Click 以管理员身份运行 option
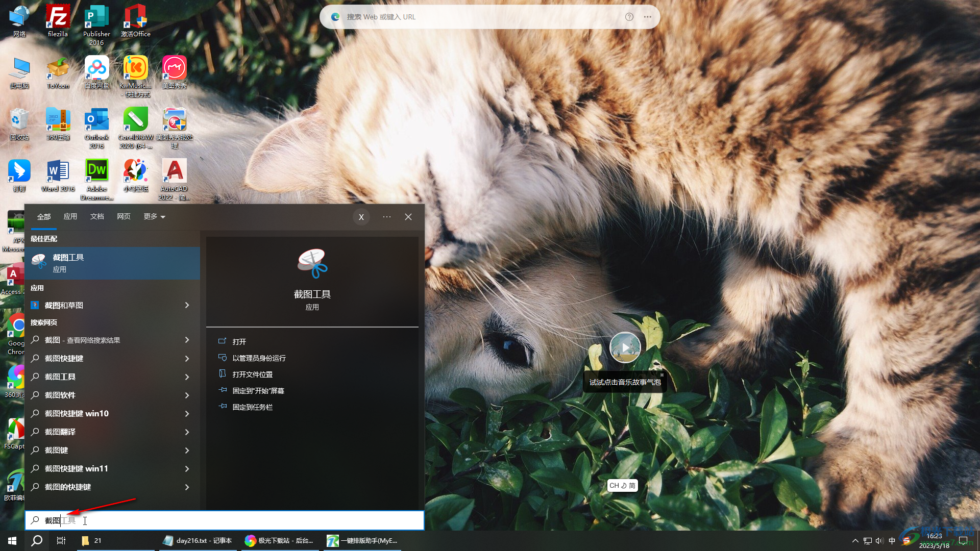 (x=258, y=357)
